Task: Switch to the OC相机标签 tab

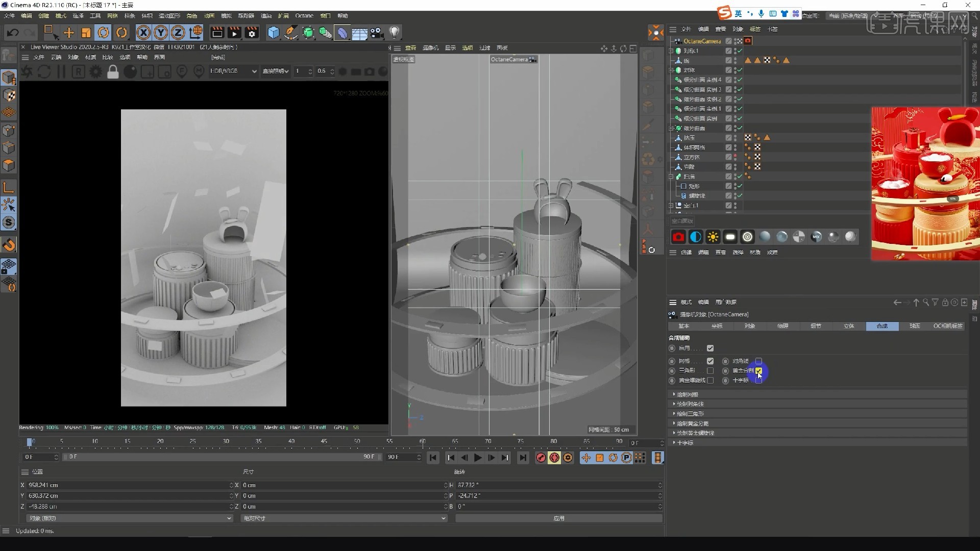Action: pyautogui.click(x=948, y=326)
